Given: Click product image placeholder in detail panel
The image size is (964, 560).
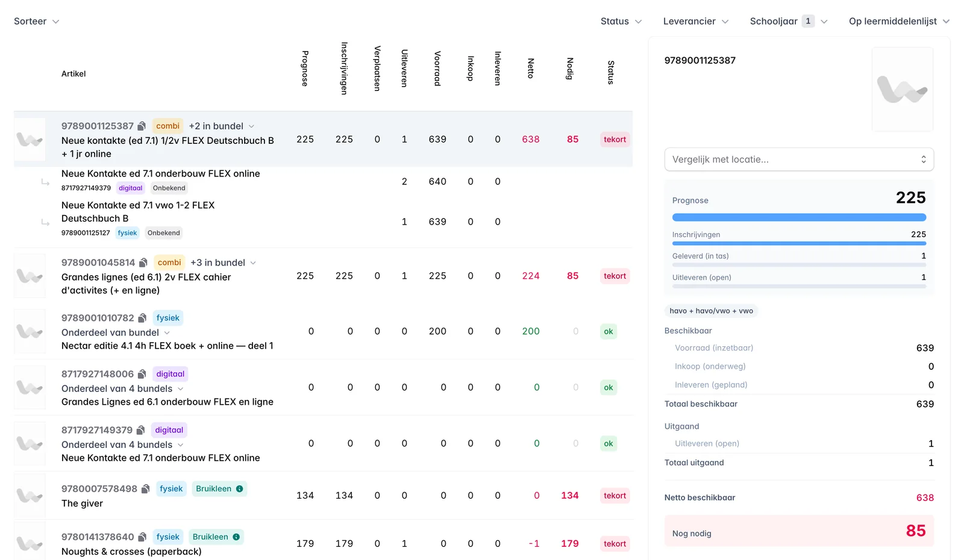Looking at the screenshot, I should [x=902, y=89].
